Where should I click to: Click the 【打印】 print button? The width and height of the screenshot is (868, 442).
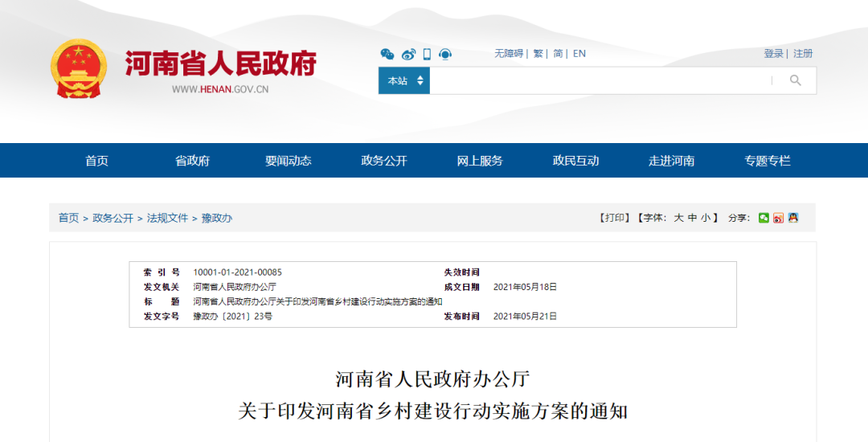pyautogui.click(x=614, y=218)
